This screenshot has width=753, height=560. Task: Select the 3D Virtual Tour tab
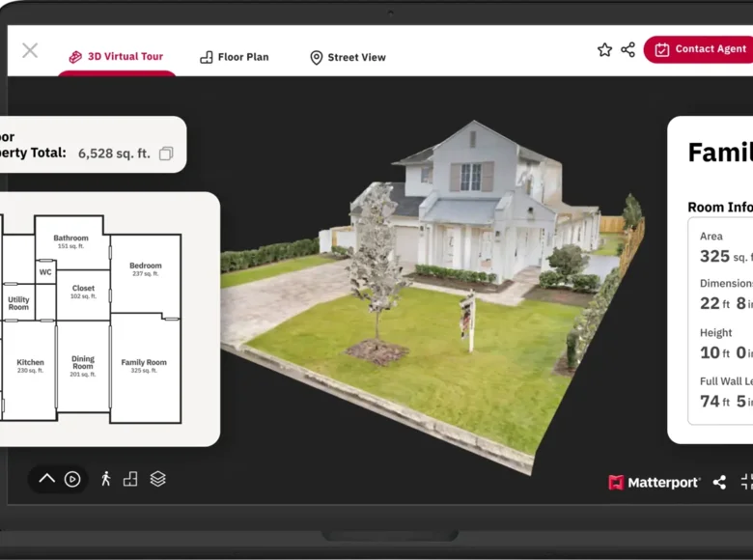116,57
